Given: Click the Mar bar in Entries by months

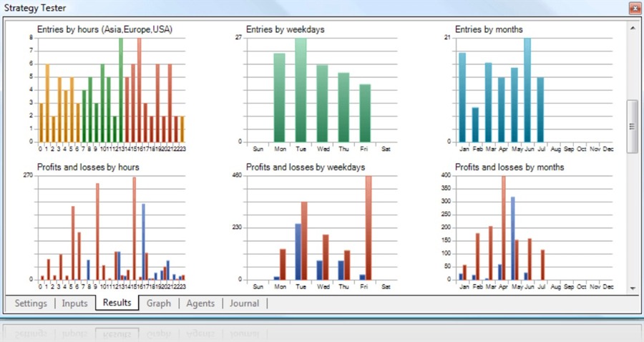Looking at the screenshot, I should 488,102.
